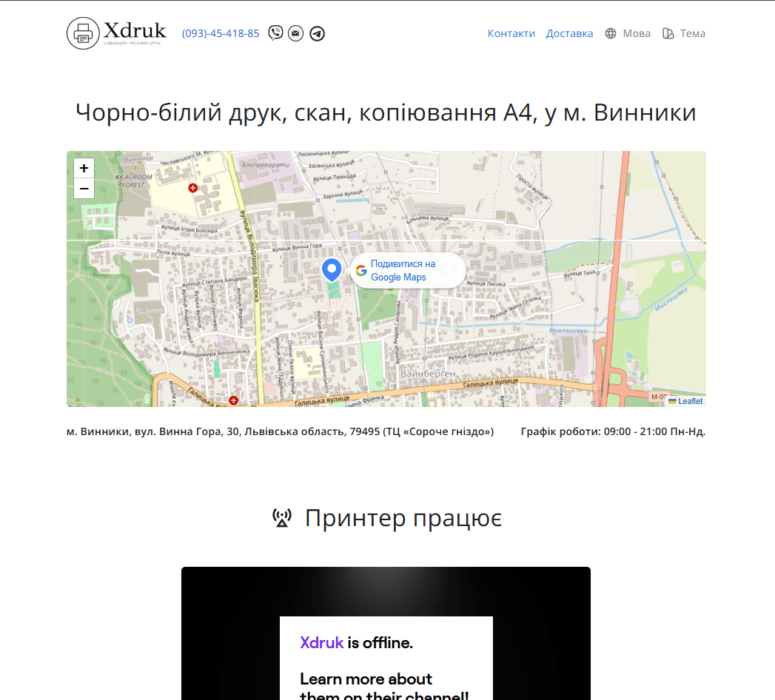Click the Принтер працює heading
The width and height of the screenshot is (775, 700).
[403, 518]
